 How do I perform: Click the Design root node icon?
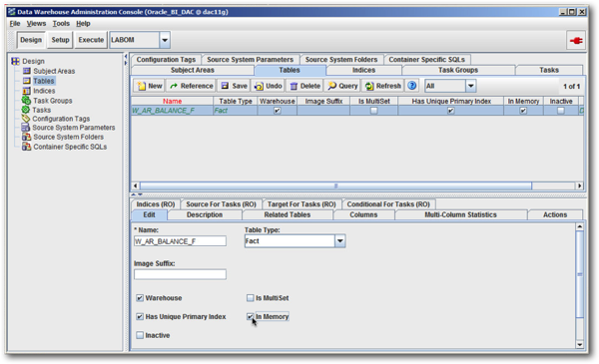point(15,61)
